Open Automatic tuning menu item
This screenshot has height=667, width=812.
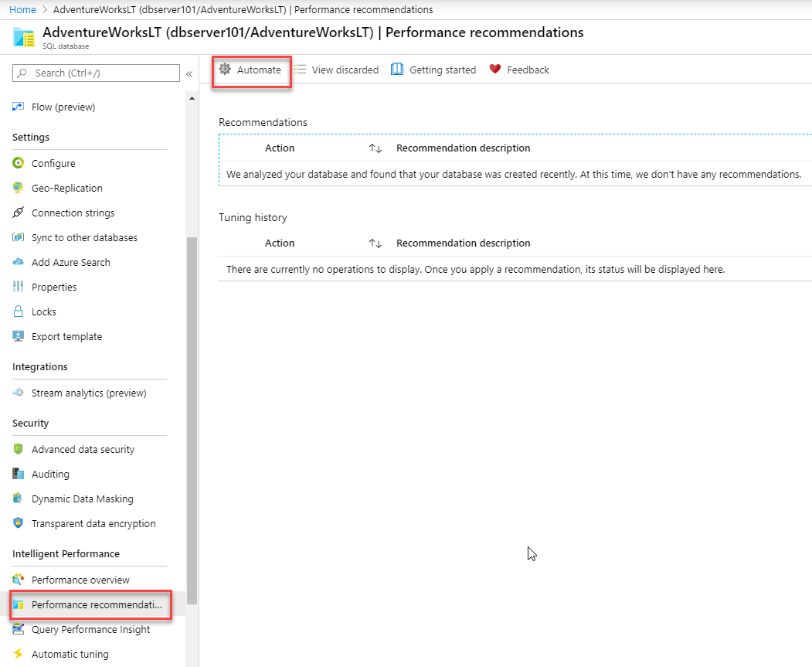click(70, 654)
